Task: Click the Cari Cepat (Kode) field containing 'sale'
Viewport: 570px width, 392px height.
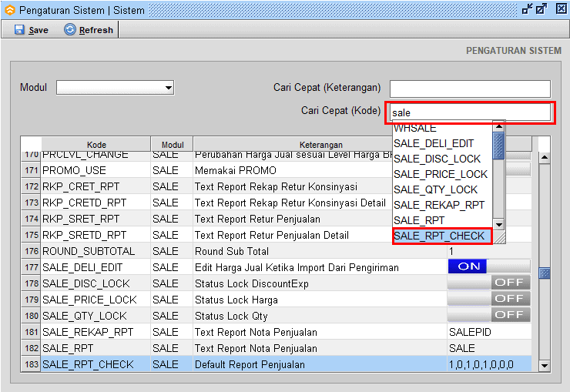Action: (470, 112)
